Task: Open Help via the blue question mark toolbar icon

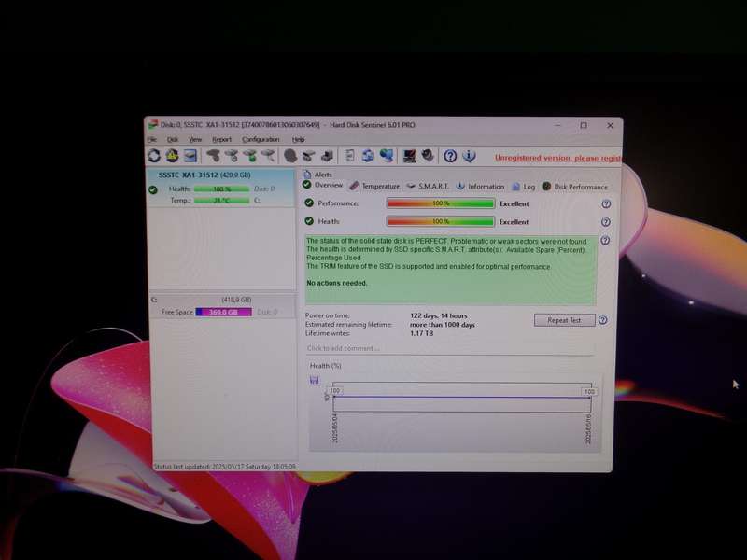Action: click(450, 156)
